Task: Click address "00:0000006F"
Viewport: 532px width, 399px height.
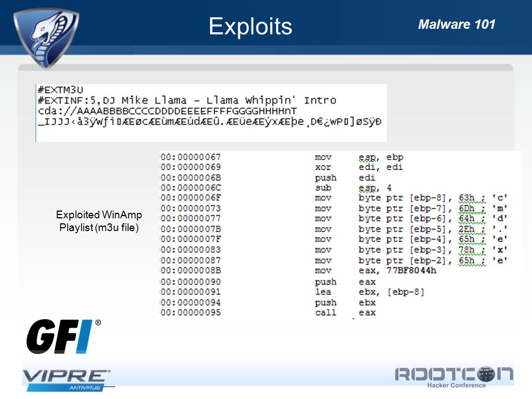Action: [191, 198]
